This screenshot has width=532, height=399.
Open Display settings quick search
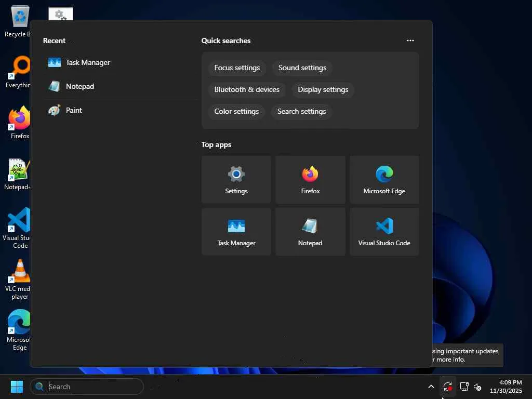(x=323, y=89)
